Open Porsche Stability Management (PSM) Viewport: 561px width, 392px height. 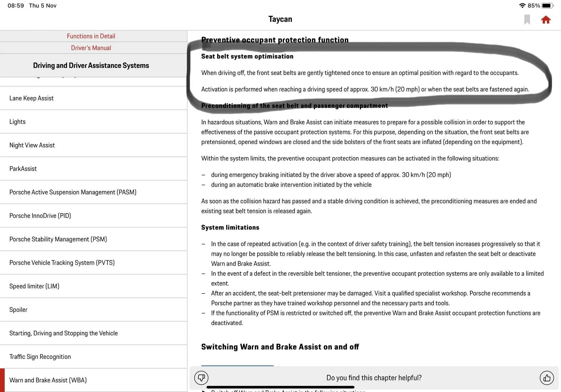pyautogui.click(x=94, y=239)
